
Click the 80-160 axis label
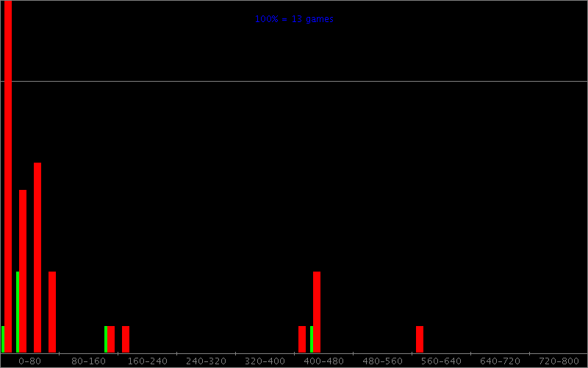(x=88, y=361)
